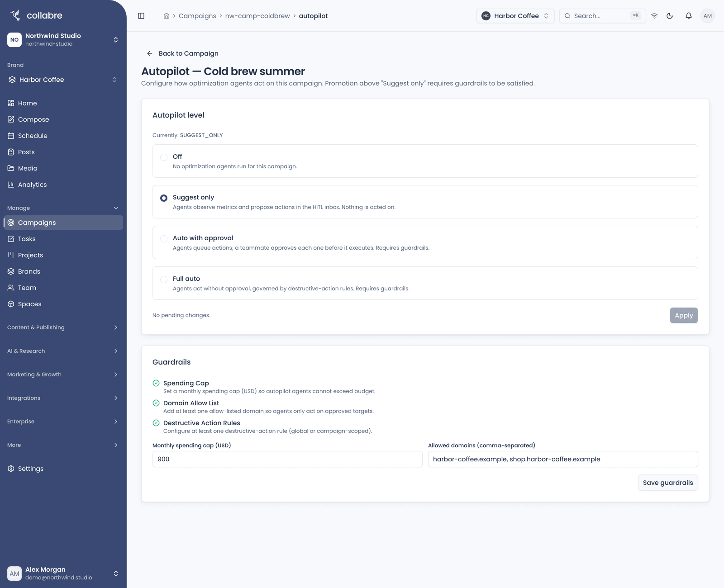Click the Apply button
Image resolution: width=724 pixels, height=588 pixels.
(684, 315)
